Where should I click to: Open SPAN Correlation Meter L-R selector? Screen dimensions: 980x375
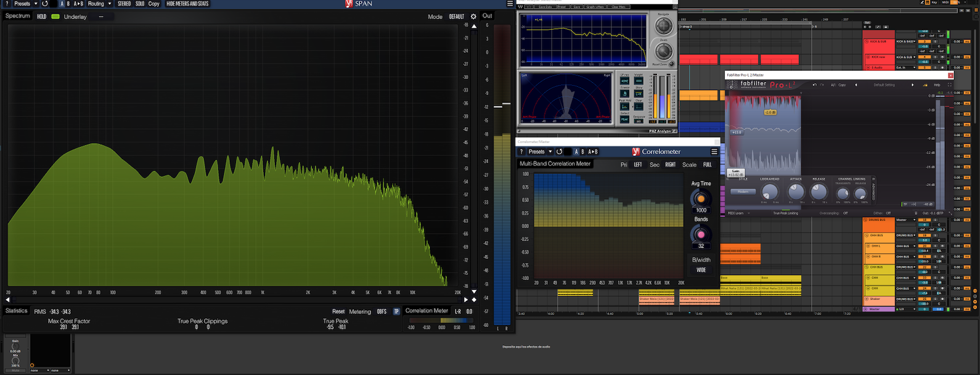tap(458, 311)
